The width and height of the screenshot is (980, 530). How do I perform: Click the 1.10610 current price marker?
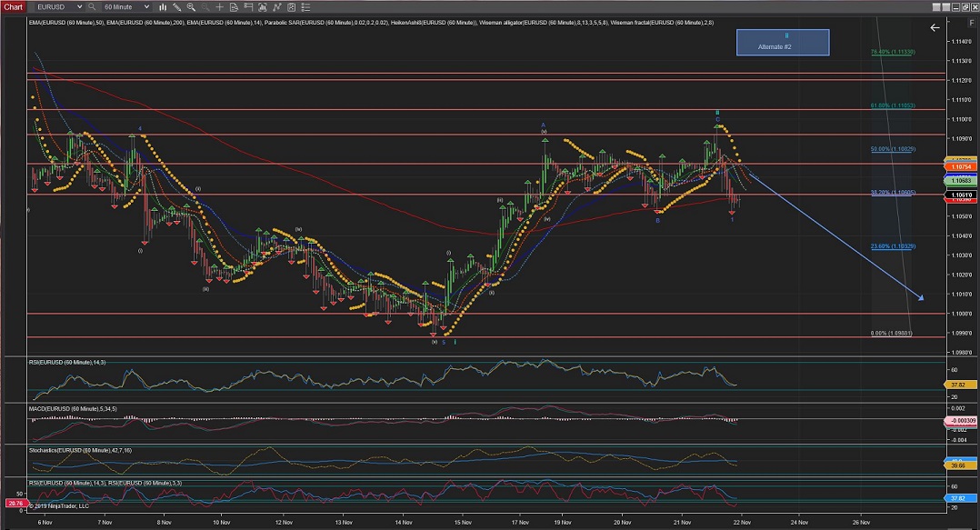coord(961,195)
